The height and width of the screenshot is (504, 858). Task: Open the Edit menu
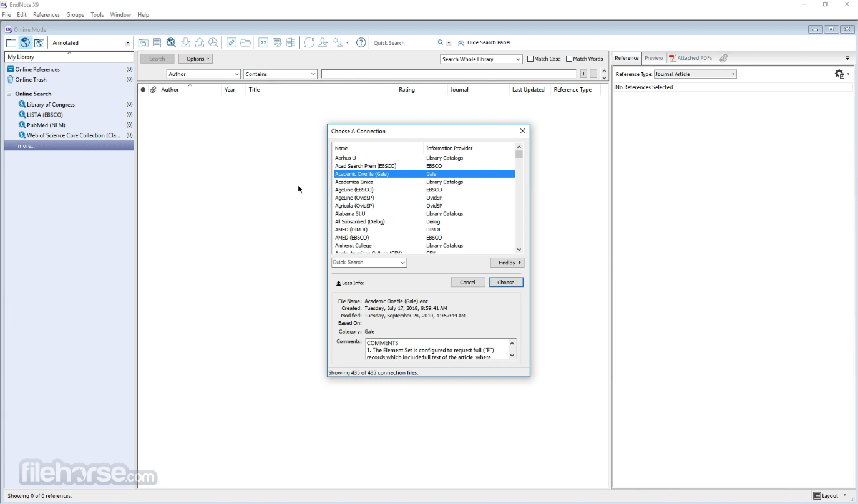tap(22, 15)
